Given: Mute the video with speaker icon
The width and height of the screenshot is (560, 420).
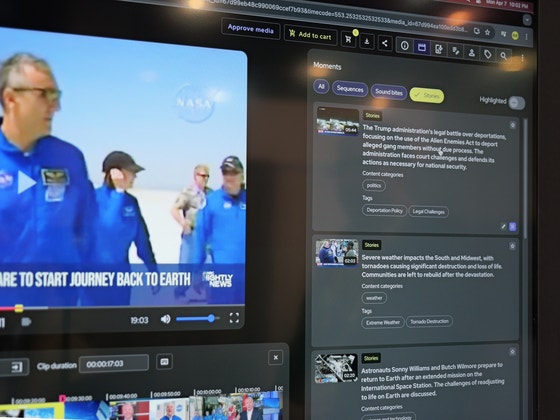Looking at the screenshot, I should point(165,319).
